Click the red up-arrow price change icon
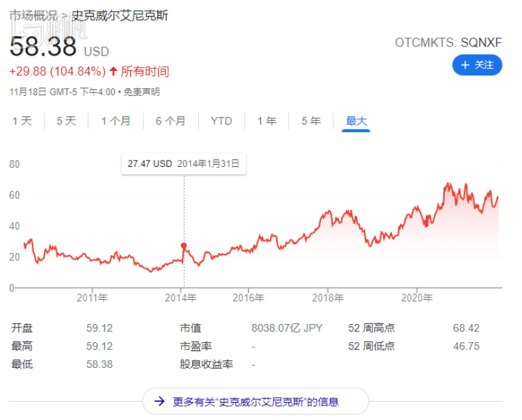 (113, 72)
